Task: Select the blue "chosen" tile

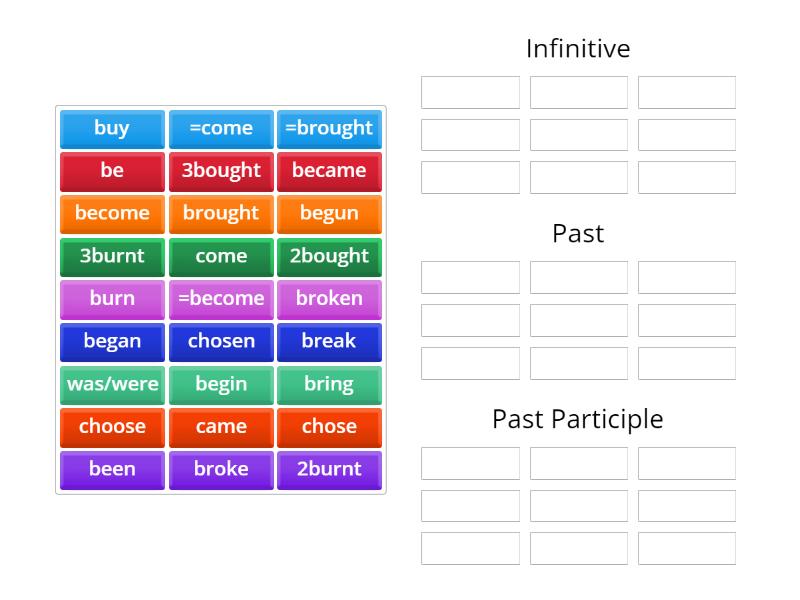Action: pos(221,341)
